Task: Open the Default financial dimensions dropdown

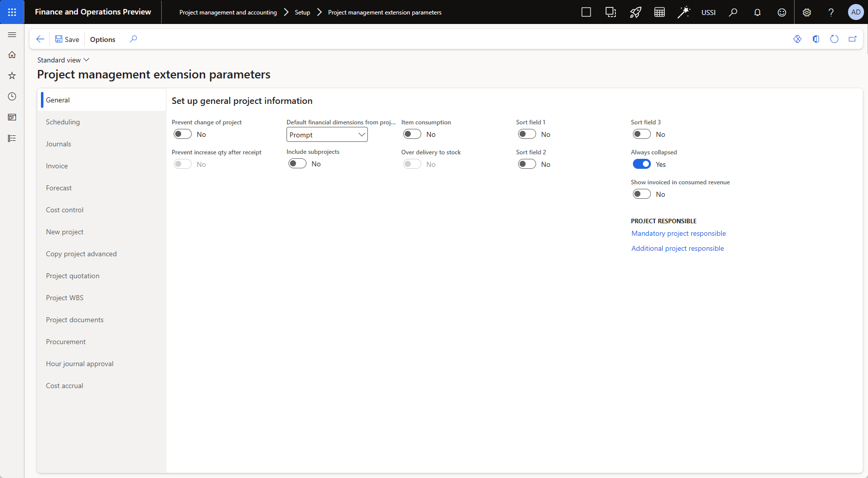Action: click(327, 135)
